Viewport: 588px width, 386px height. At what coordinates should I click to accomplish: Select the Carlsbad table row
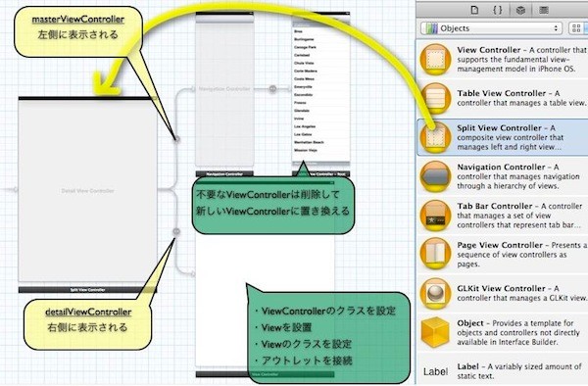pyautogui.click(x=321, y=55)
